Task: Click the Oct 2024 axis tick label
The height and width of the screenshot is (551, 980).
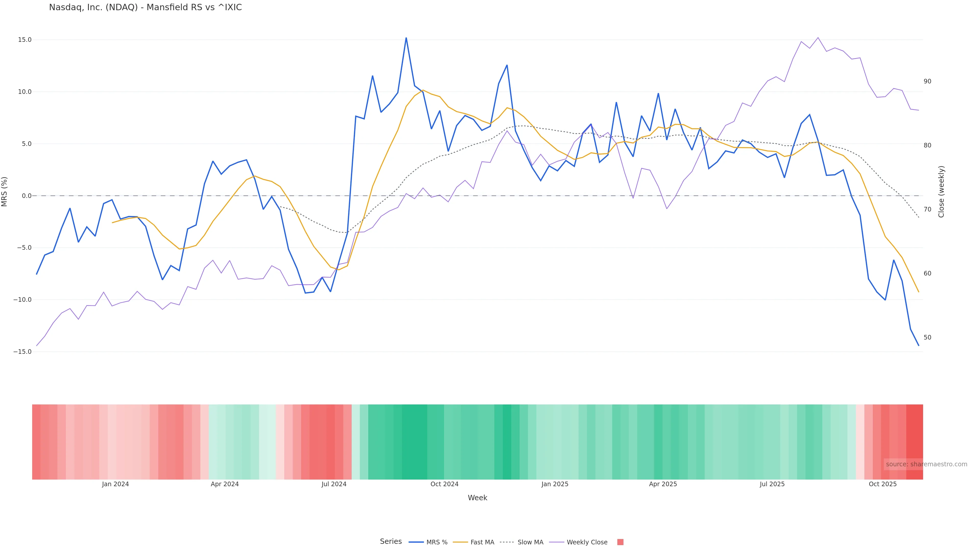Action: coord(444,484)
